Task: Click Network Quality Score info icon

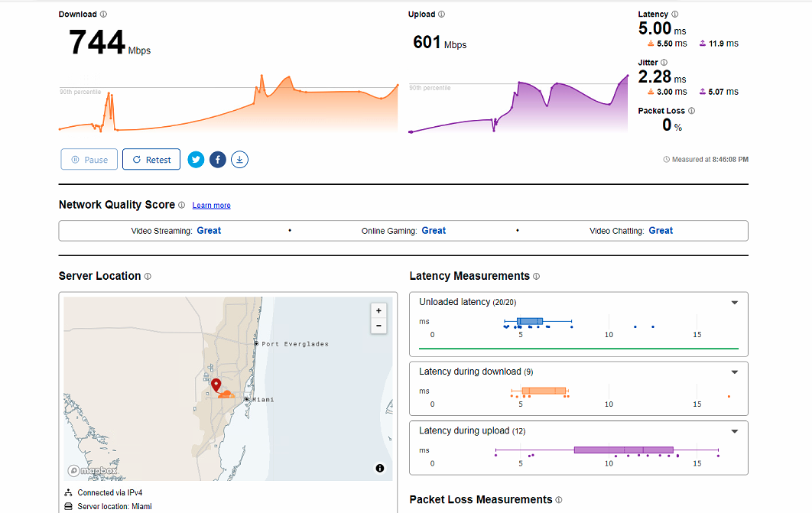Action: 181,205
